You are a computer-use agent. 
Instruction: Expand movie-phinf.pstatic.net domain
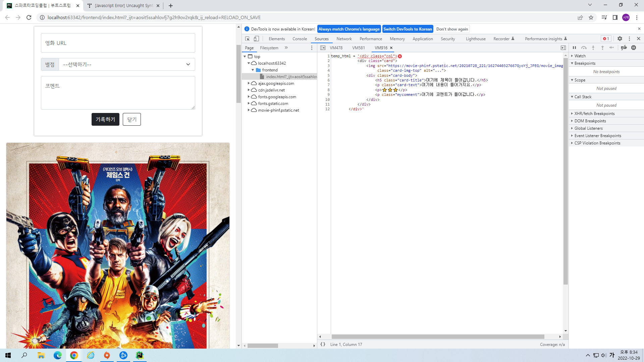click(249, 110)
